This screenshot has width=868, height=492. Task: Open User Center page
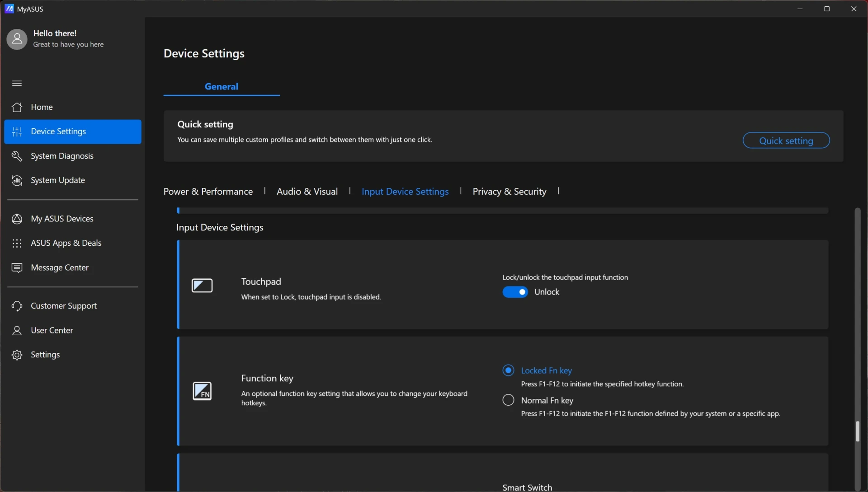coord(73,330)
